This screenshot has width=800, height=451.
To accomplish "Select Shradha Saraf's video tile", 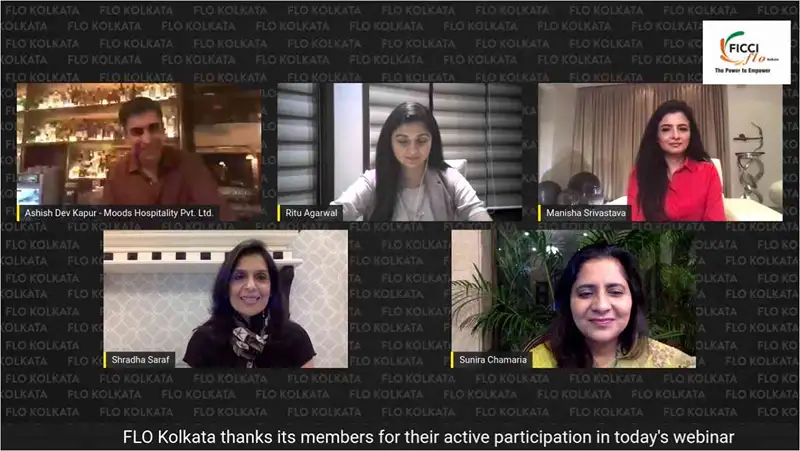I will (x=226, y=299).
